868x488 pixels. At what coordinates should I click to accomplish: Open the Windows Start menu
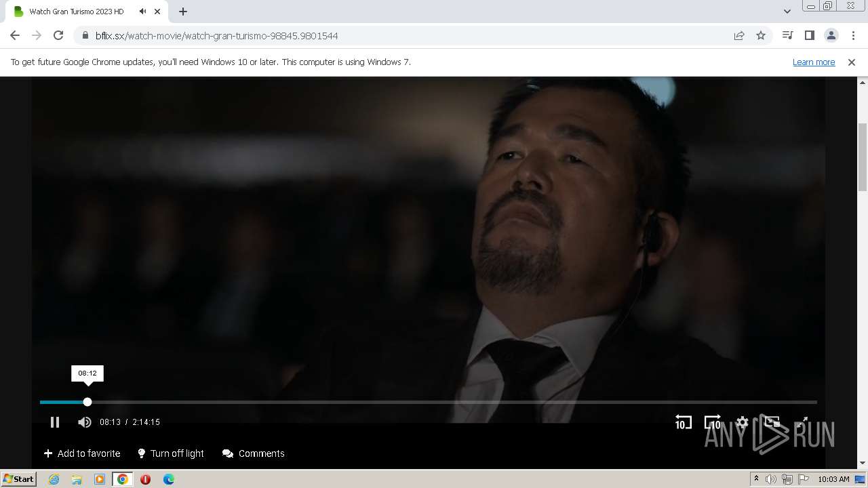[19, 479]
